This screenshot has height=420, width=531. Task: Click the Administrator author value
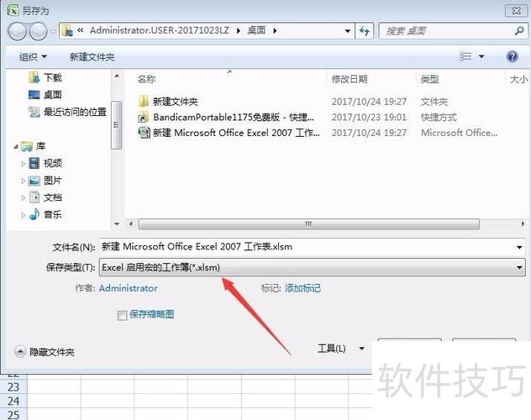tap(129, 288)
